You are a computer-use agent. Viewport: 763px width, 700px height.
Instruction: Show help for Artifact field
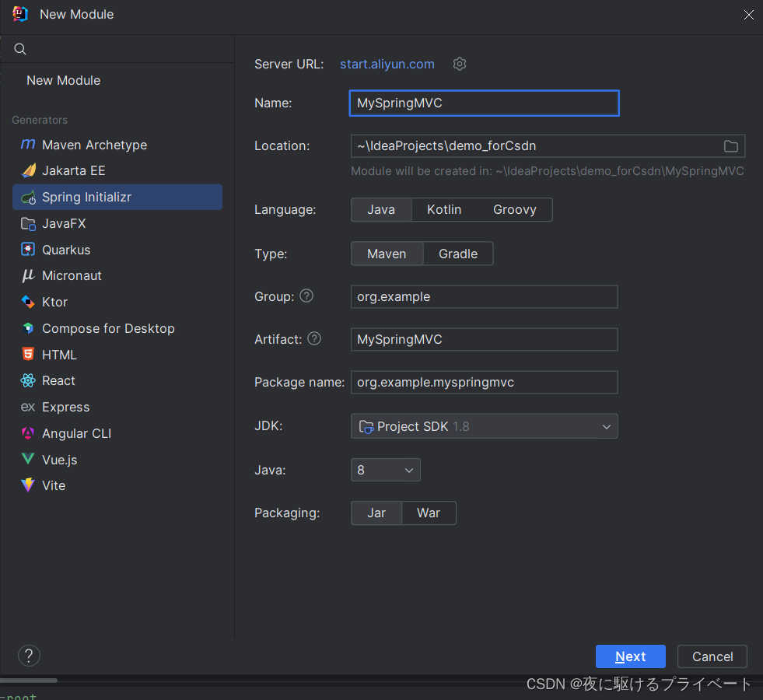(314, 338)
